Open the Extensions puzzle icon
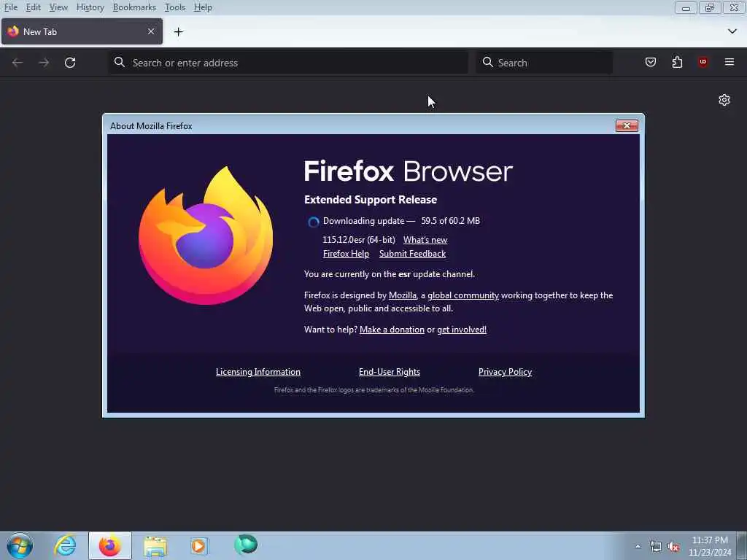This screenshot has width=747, height=560. tap(677, 62)
